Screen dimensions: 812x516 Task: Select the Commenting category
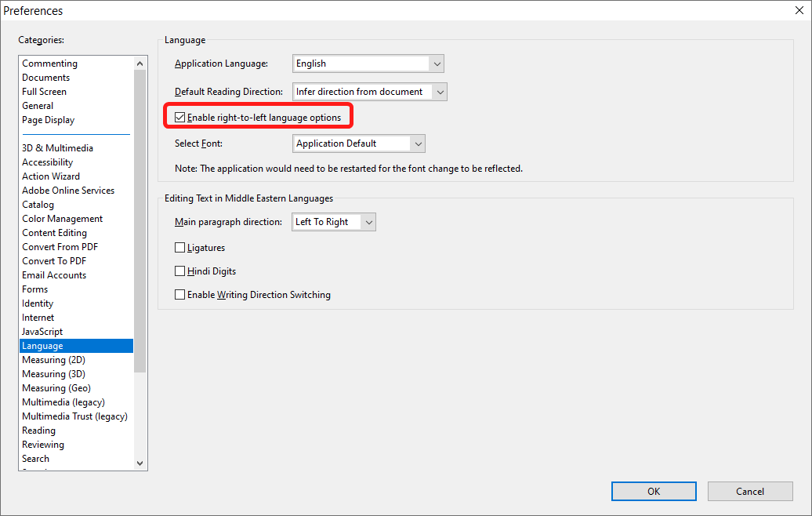pos(49,64)
